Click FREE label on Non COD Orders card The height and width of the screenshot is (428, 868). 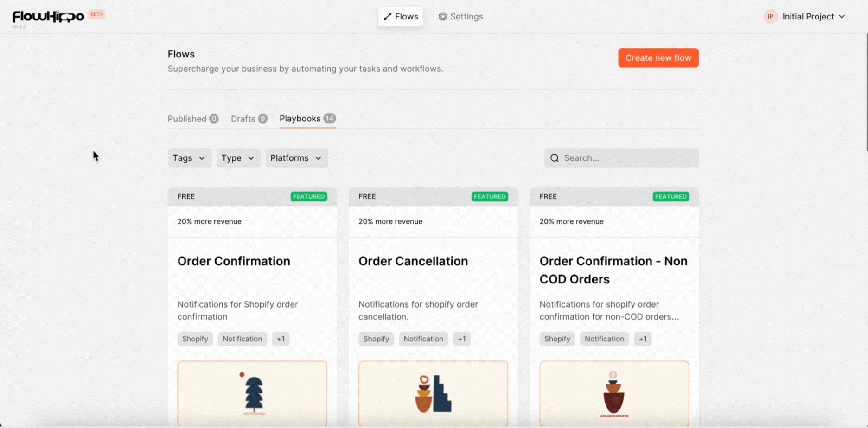(548, 196)
